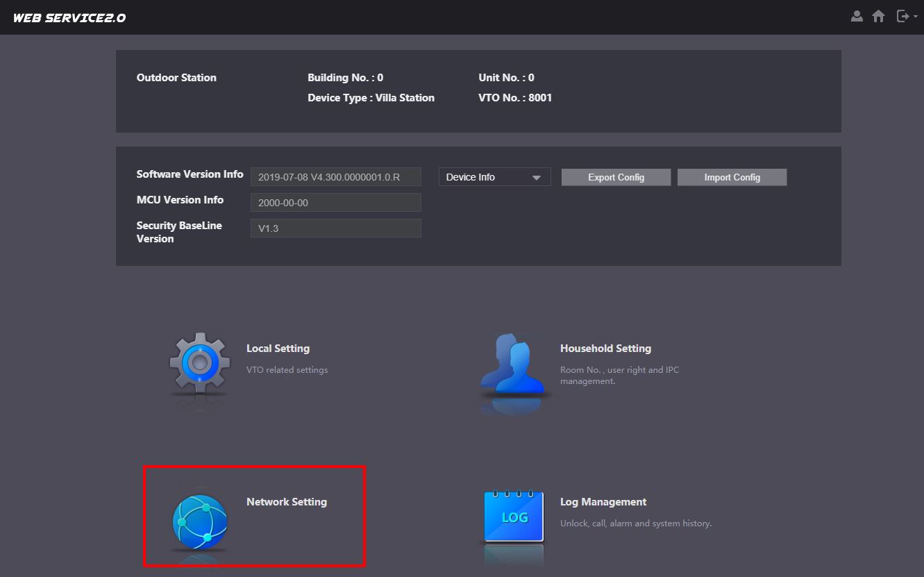Click the user account icon
This screenshot has width=924, height=577.
point(857,16)
